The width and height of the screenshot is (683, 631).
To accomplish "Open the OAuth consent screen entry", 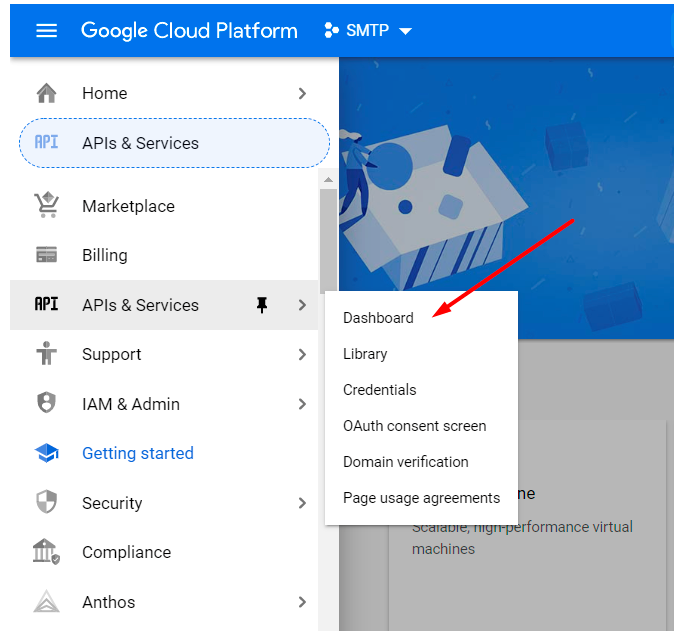I will [x=414, y=426].
